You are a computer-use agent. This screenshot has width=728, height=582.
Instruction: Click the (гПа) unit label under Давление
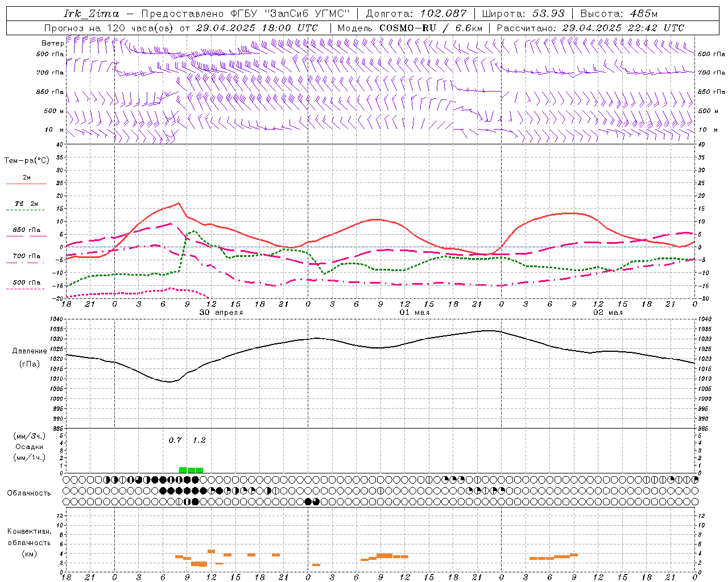pos(30,364)
